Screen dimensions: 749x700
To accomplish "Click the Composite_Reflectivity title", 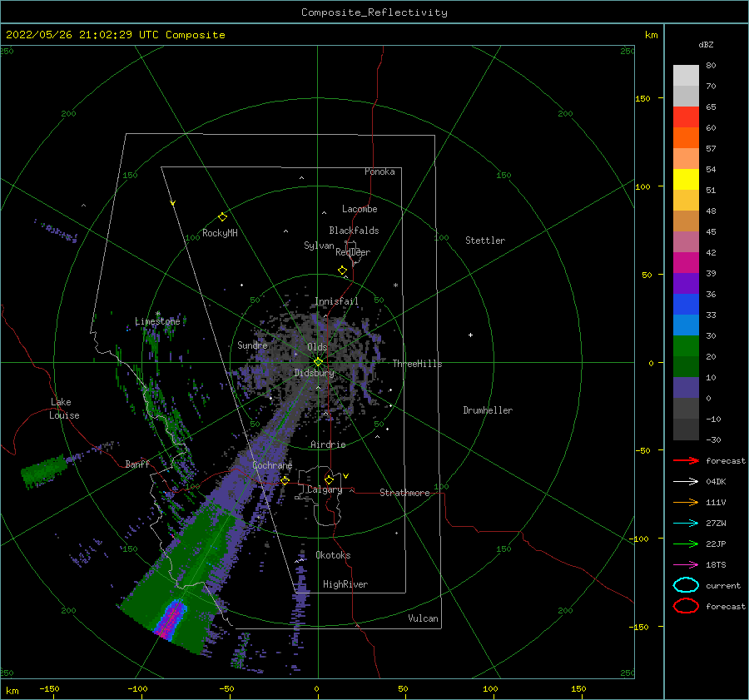I will (374, 12).
